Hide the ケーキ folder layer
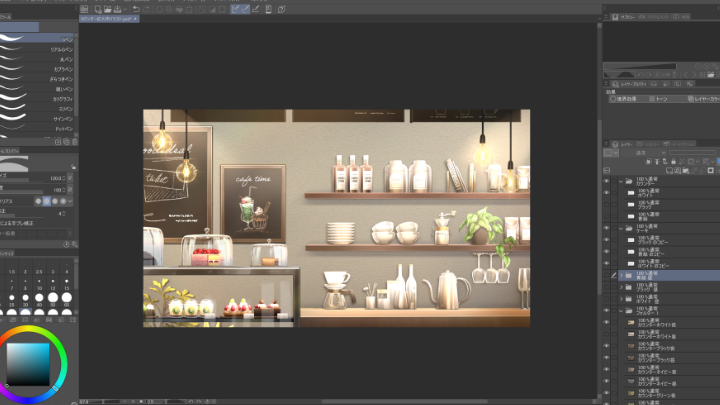This screenshot has width=720, height=405. [606, 228]
